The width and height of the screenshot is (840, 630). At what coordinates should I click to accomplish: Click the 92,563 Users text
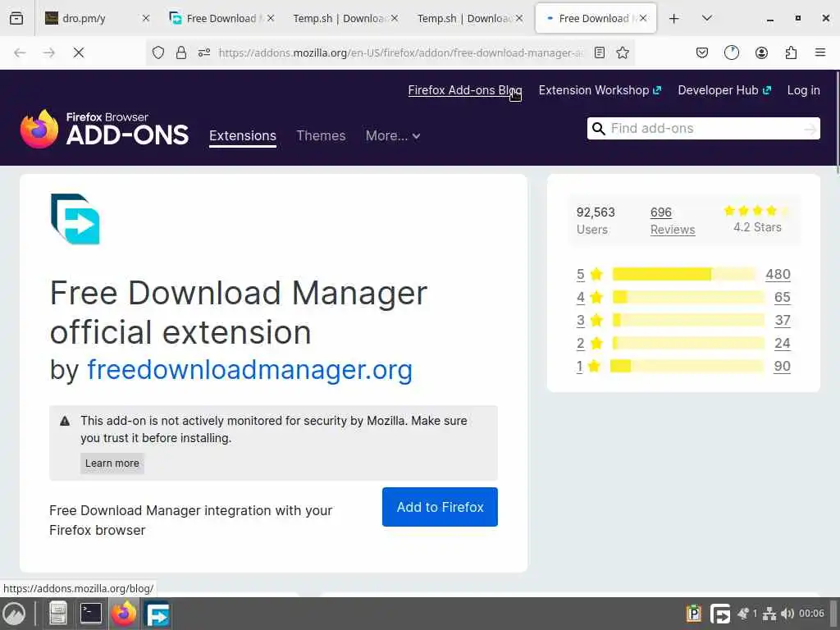click(596, 221)
